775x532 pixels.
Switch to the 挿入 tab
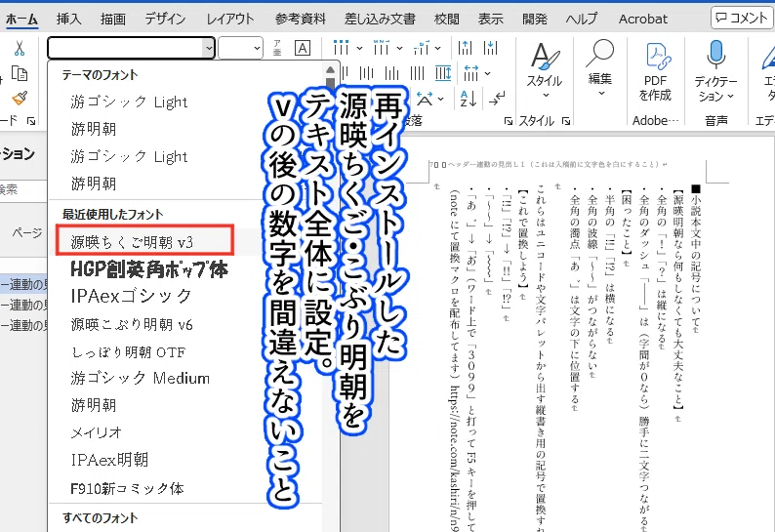tap(68, 19)
